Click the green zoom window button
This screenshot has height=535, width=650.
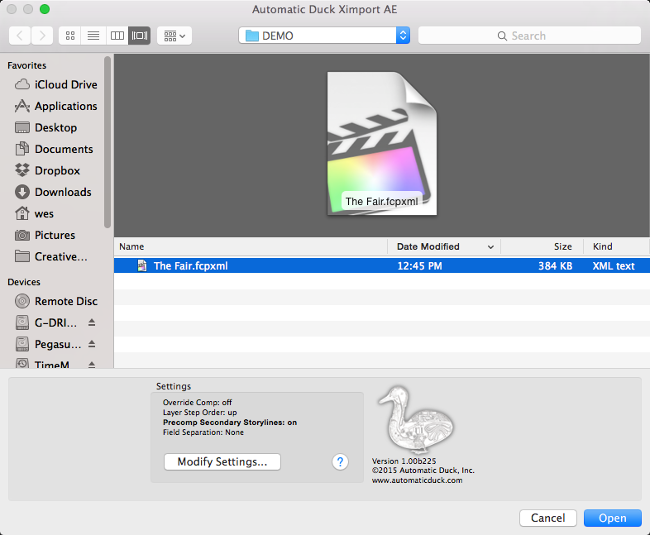45,9
